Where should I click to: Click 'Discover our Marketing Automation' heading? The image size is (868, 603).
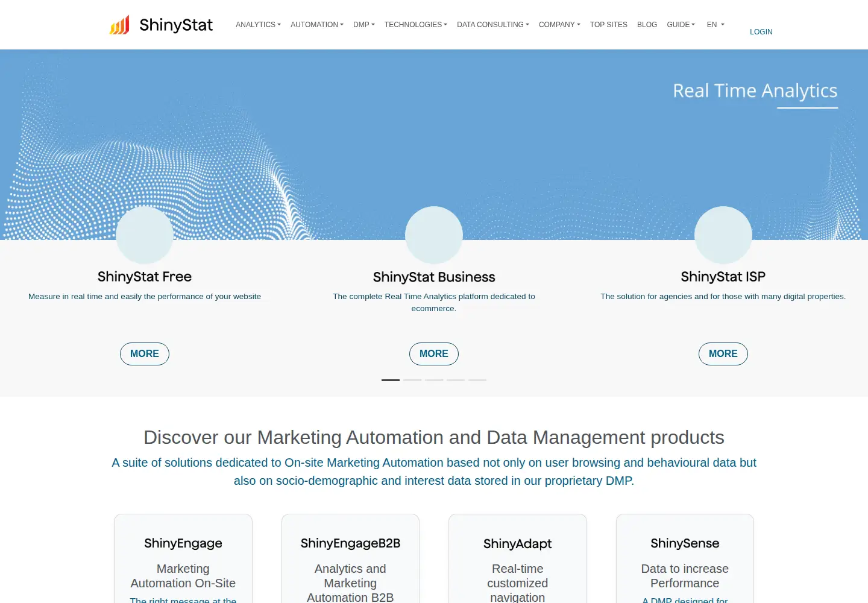coord(434,437)
